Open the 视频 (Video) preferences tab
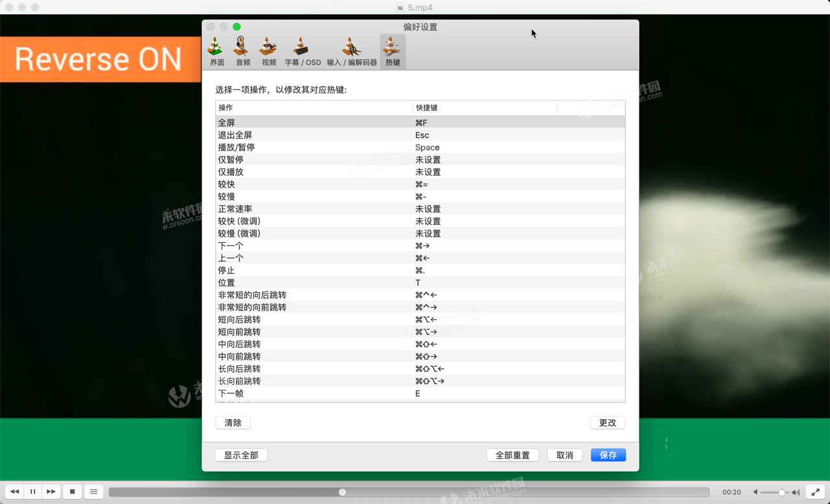The width and height of the screenshot is (830, 504). click(x=268, y=52)
